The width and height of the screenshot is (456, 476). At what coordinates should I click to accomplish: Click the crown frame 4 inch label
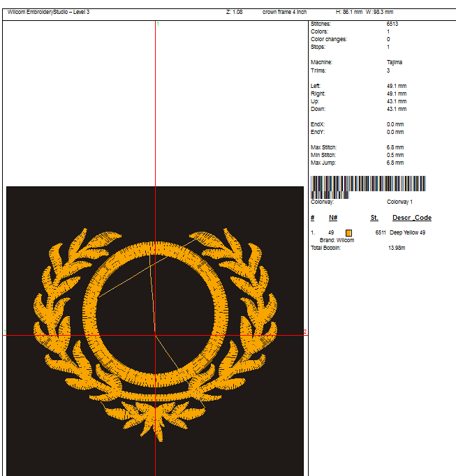click(284, 12)
